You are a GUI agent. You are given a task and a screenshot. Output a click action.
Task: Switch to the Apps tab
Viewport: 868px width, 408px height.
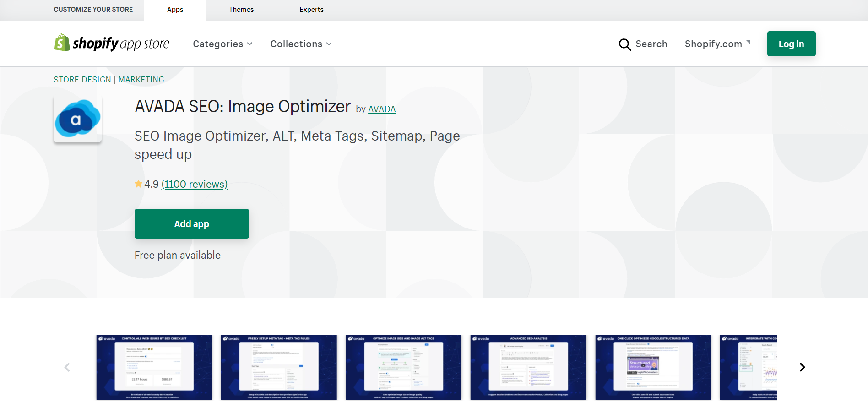175,10
